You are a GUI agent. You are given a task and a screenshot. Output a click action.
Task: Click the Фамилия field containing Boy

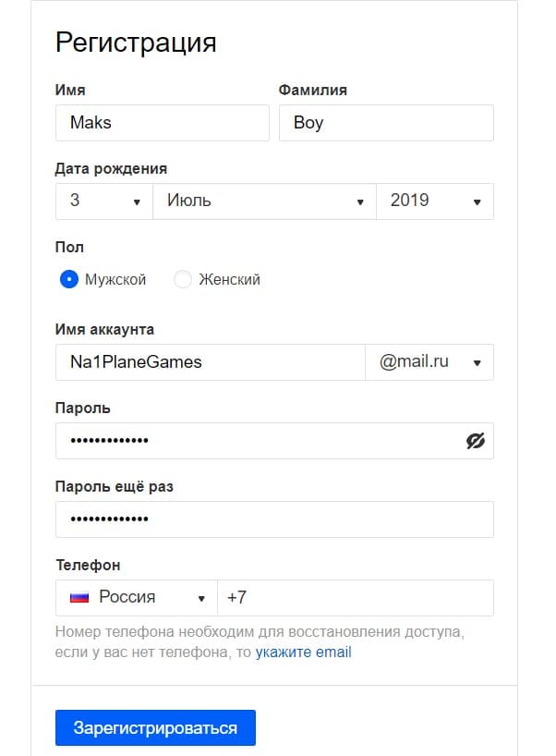[386, 123]
